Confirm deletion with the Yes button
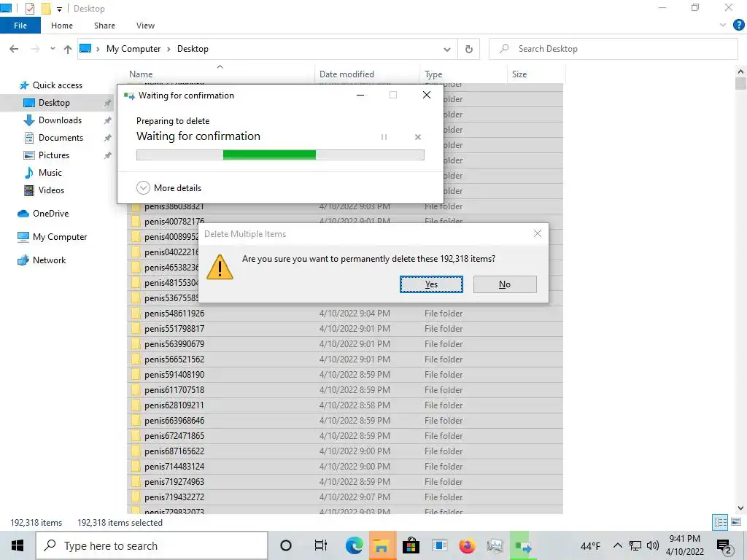This screenshot has height=560, width=747. pos(431,284)
